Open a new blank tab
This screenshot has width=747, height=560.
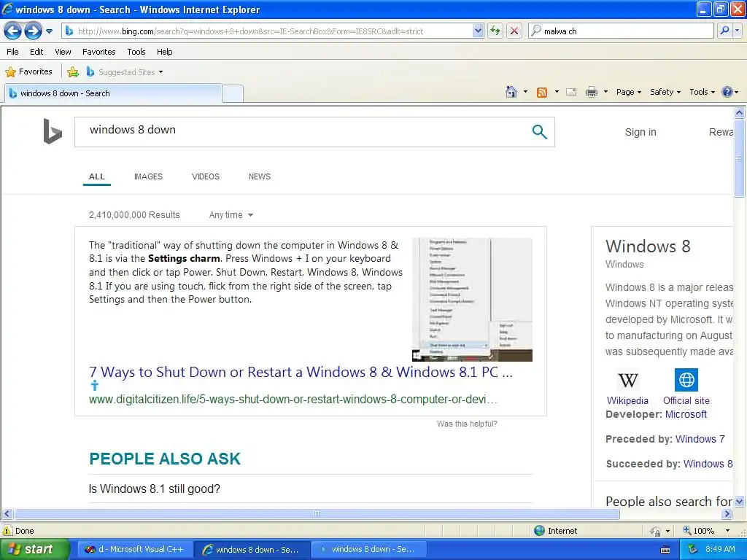233,93
